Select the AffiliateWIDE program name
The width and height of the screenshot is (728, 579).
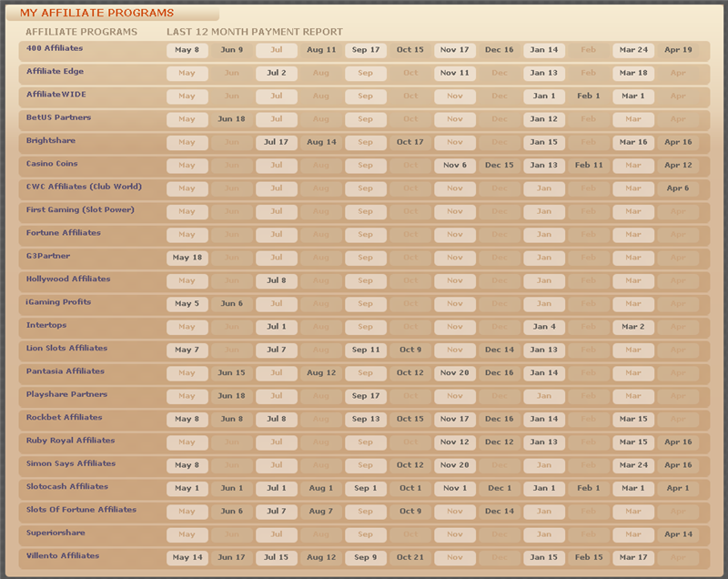56,95
